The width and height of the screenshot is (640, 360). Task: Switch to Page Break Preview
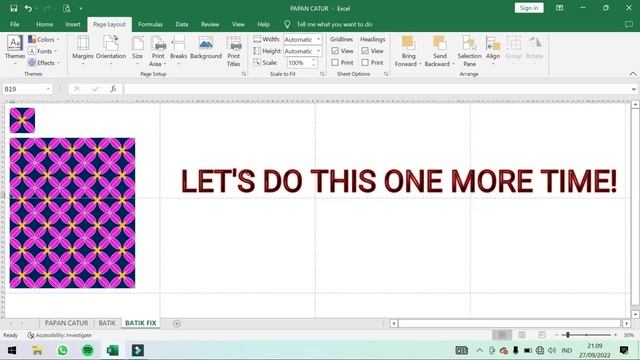coord(542,335)
